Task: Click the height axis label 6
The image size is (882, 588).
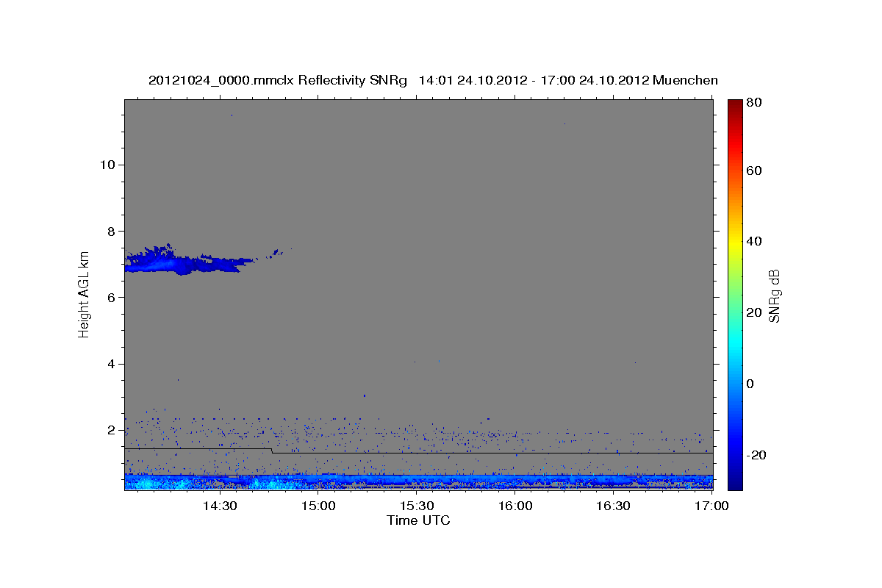Action: [x=110, y=297]
